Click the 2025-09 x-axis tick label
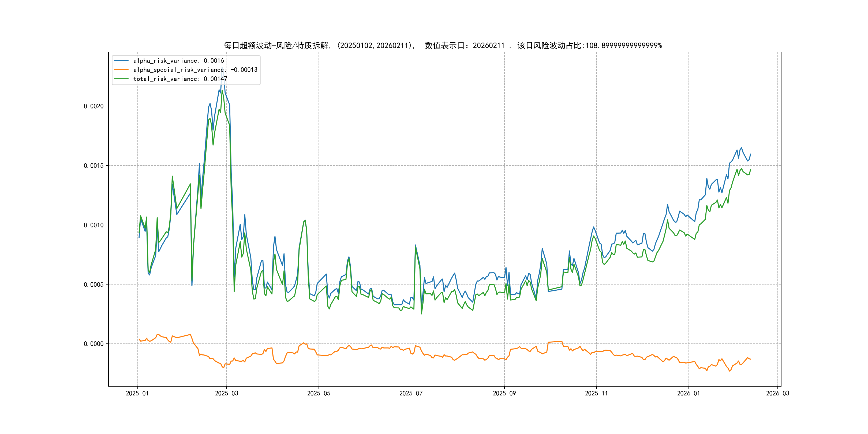This screenshot has height=434, width=868. click(x=504, y=393)
